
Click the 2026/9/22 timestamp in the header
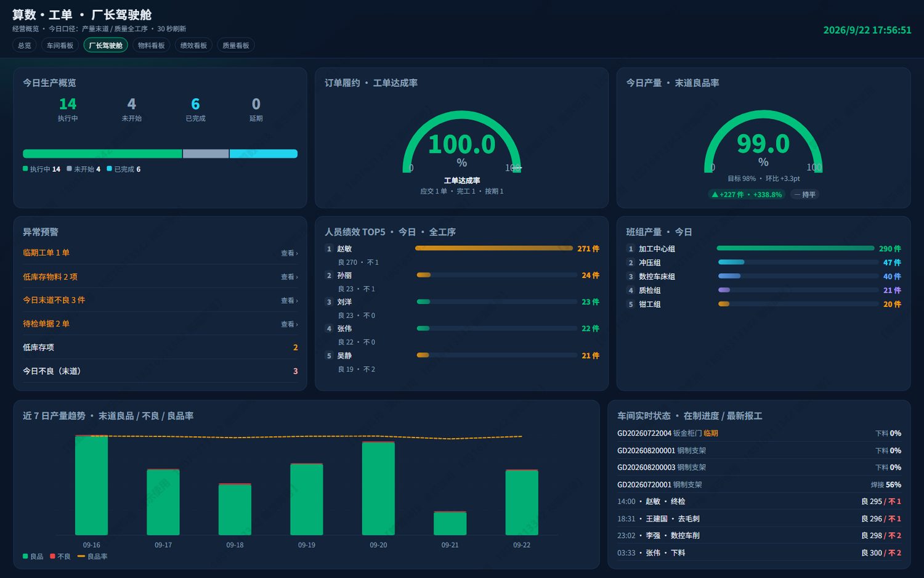pos(867,30)
